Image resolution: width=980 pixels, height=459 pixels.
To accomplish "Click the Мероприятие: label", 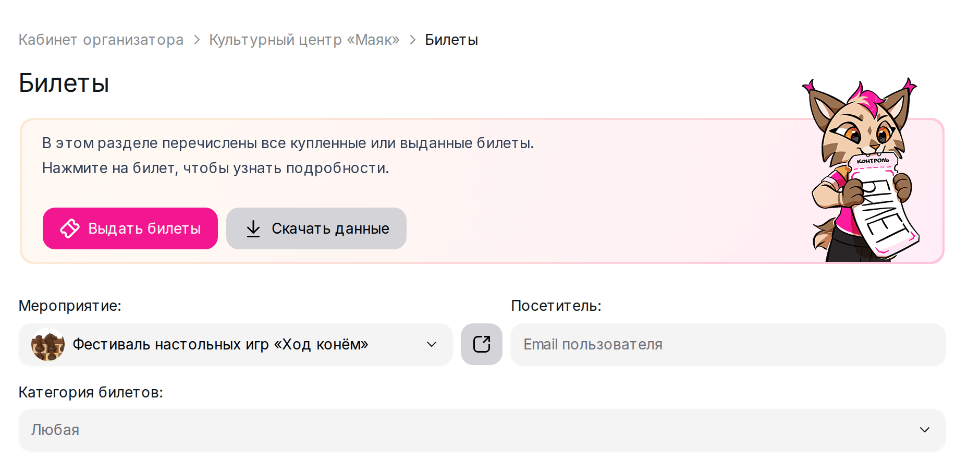I will (70, 306).
